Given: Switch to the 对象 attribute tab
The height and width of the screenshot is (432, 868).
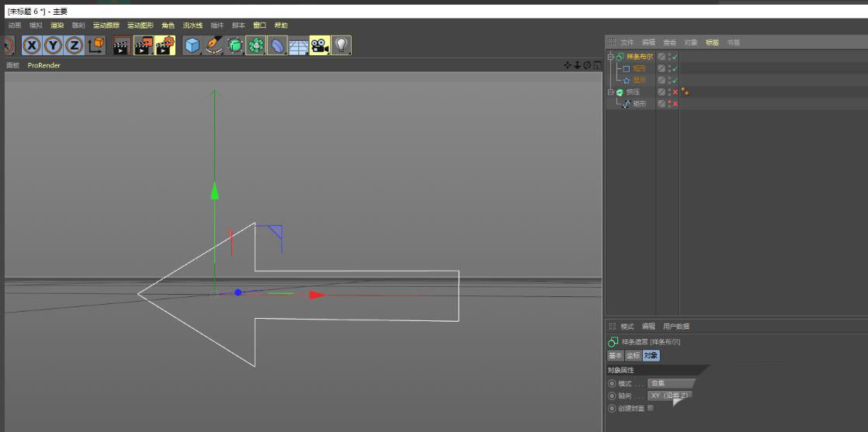Looking at the screenshot, I should pos(651,356).
